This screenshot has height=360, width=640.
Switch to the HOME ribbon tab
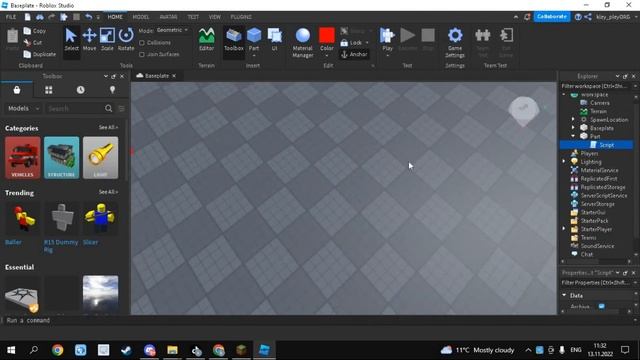tap(115, 17)
